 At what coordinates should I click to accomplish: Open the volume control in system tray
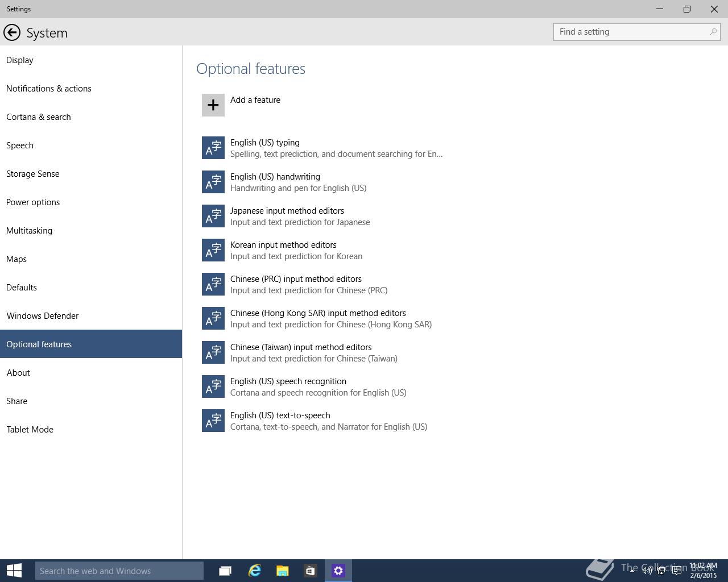coord(647,571)
